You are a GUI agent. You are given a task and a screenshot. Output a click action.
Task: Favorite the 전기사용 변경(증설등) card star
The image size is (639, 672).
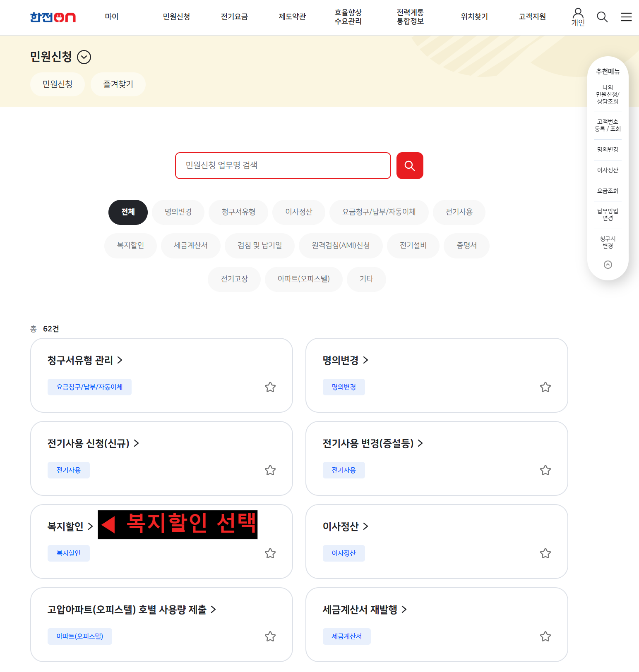point(545,470)
